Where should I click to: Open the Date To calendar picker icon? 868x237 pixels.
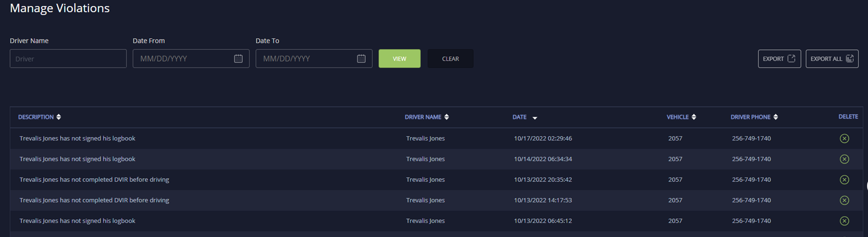(x=361, y=58)
